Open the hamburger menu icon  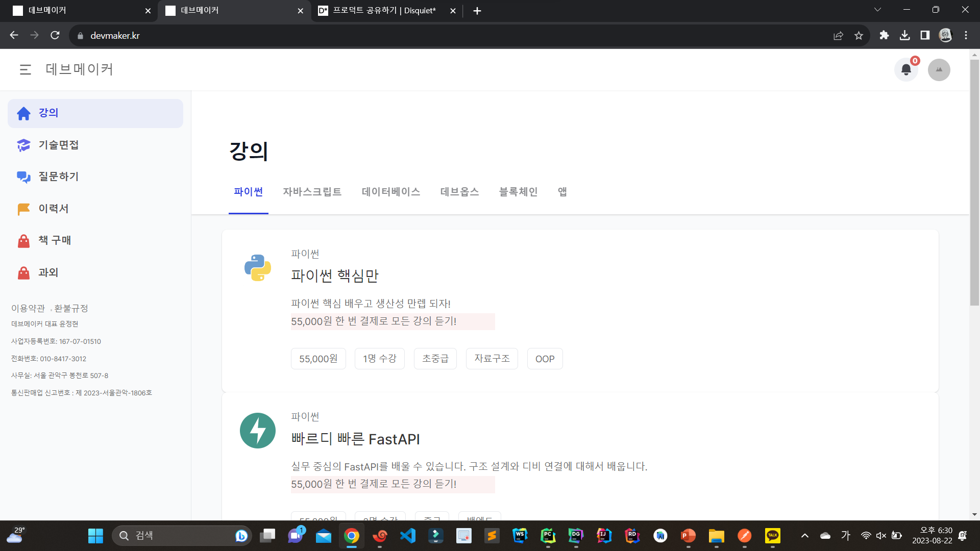25,69
